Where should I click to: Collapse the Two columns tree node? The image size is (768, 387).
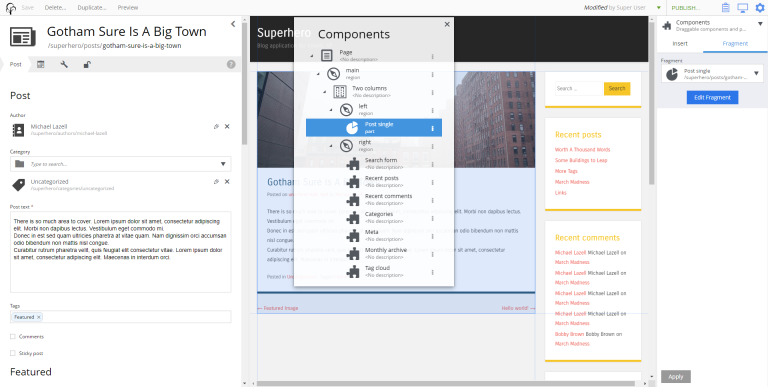(x=324, y=92)
